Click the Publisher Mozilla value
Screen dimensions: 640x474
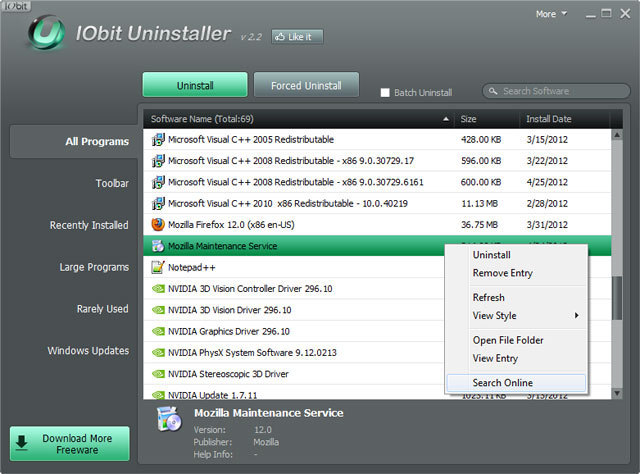click(266, 442)
